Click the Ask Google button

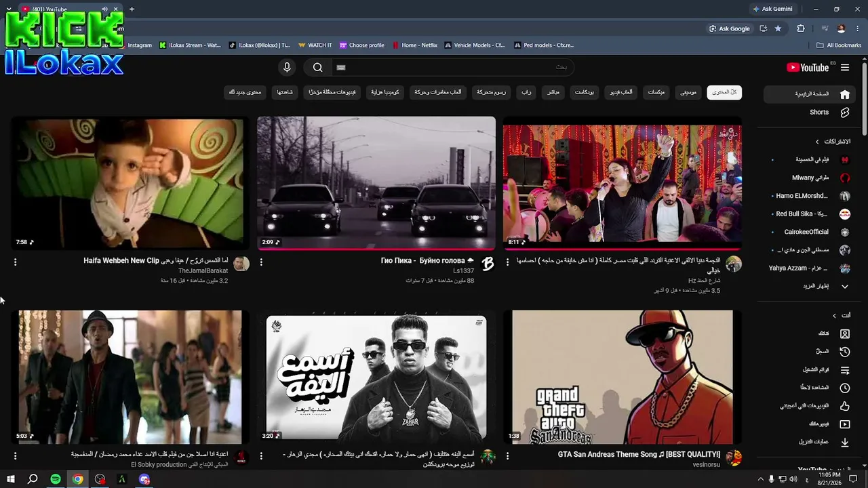click(730, 28)
